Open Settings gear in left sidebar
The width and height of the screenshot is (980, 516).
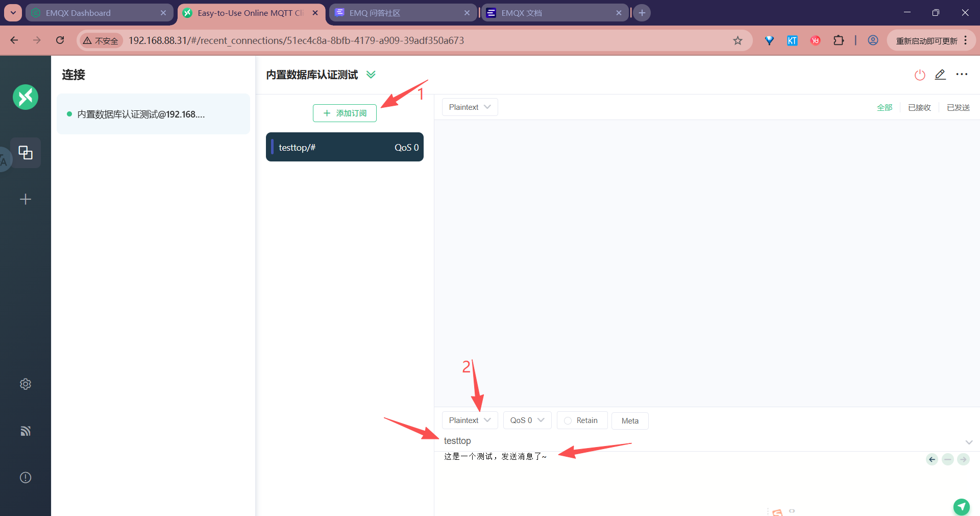(x=26, y=384)
